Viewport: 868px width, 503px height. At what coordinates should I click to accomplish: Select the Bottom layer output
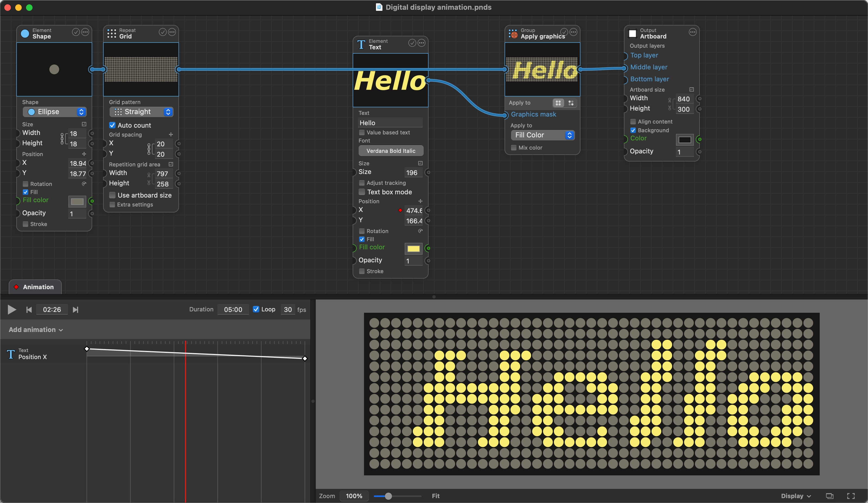(x=649, y=79)
